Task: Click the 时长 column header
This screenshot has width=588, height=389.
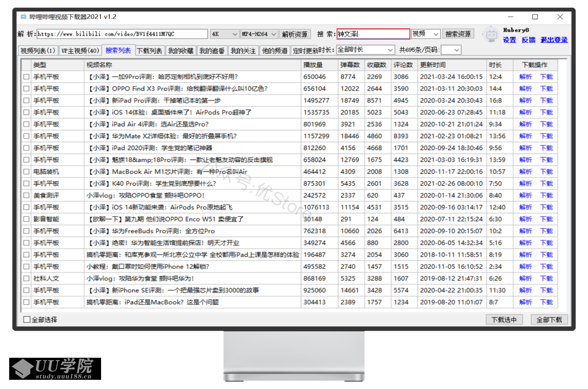Action: click(500, 65)
